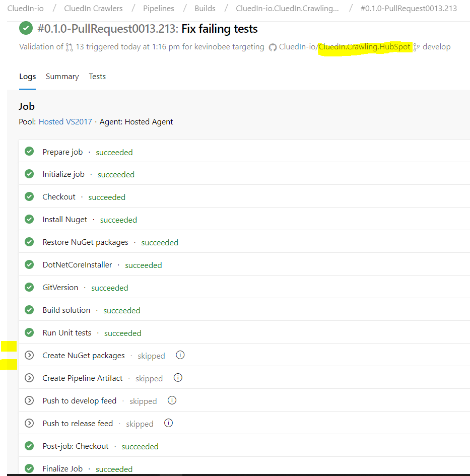Click the Run Unit tests checkmark icon
Viewport: 470px width, 476px height.
[29, 333]
